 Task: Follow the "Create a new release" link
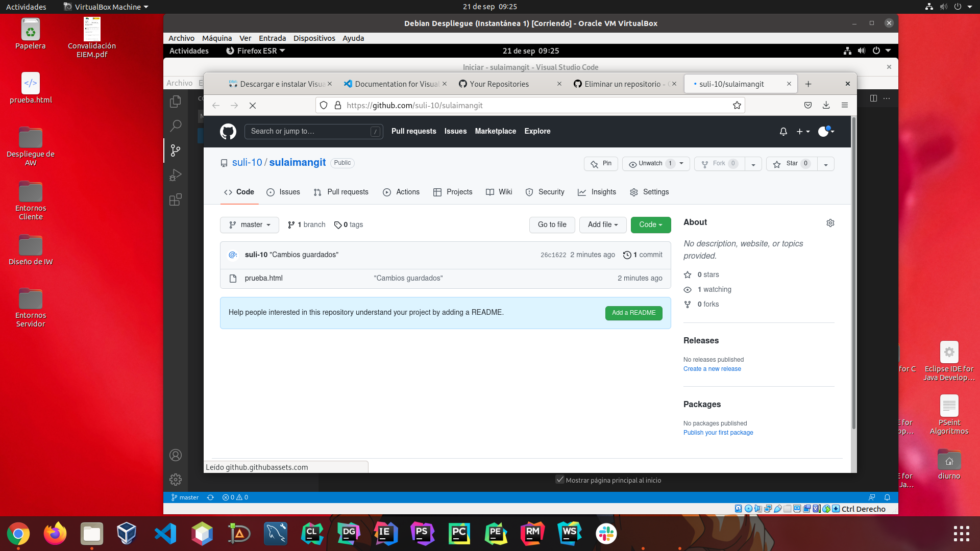(x=712, y=368)
